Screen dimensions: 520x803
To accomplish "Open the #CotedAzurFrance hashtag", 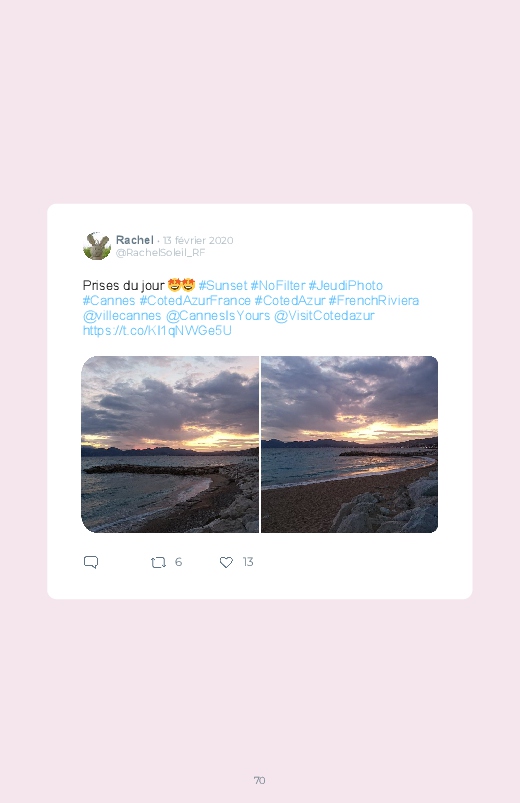I will coord(195,301).
